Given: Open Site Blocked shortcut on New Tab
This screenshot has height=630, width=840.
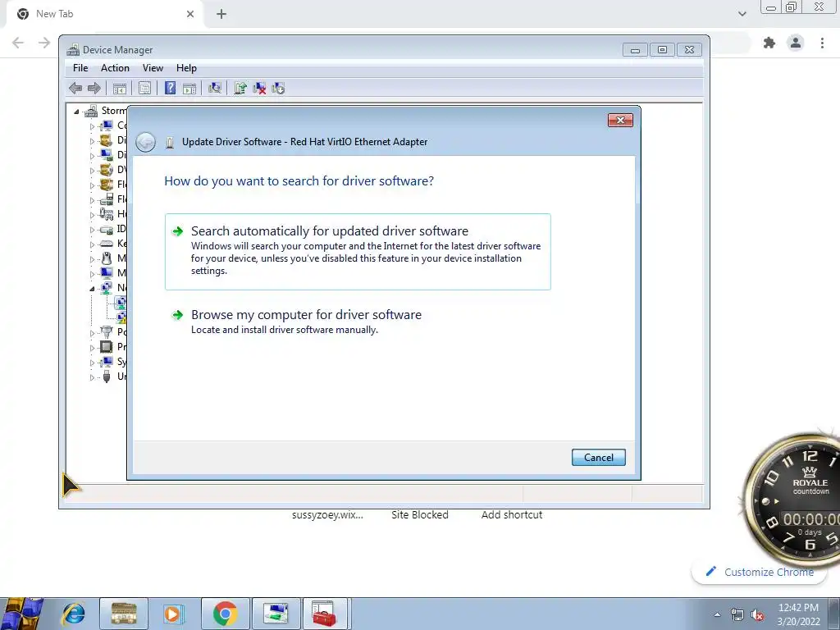Looking at the screenshot, I should [419, 515].
